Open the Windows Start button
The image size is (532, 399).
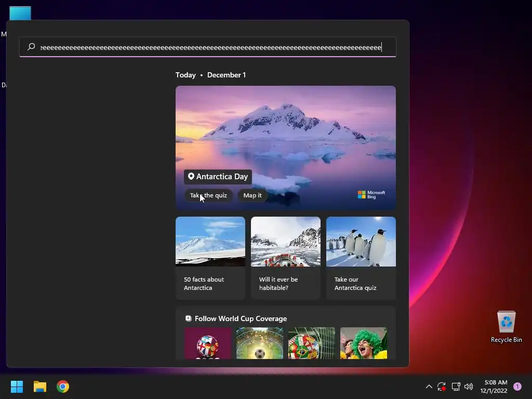pos(17,387)
